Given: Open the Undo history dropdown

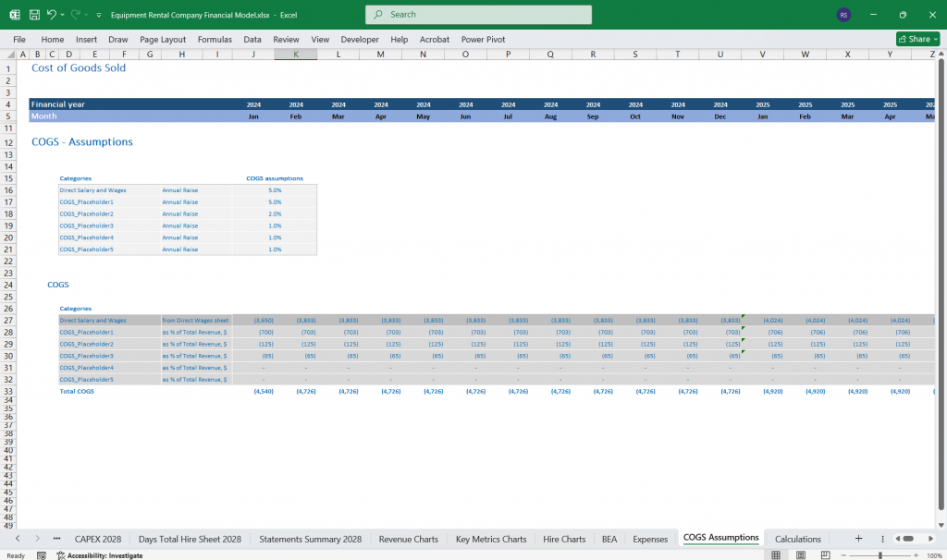Looking at the screenshot, I should (62, 14).
